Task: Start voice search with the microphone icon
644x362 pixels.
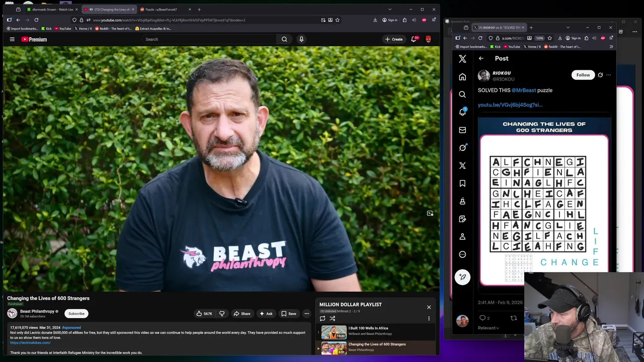Action: [301, 39]
